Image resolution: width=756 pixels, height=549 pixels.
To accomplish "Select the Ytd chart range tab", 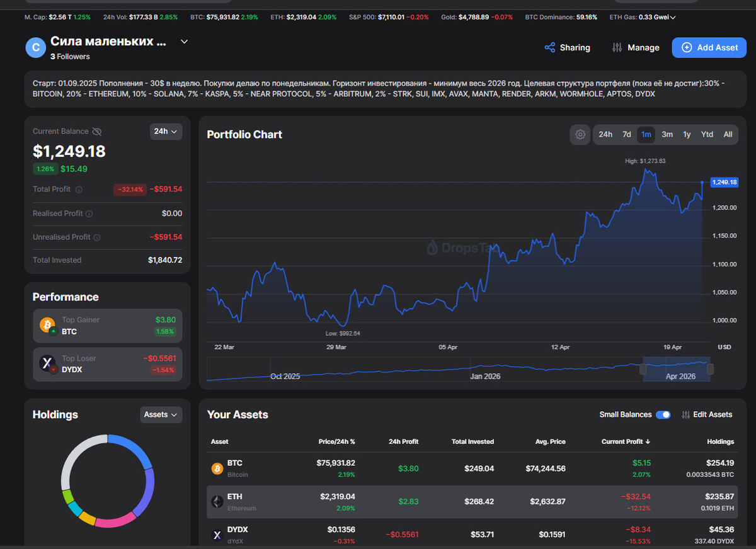I will 707,135.
